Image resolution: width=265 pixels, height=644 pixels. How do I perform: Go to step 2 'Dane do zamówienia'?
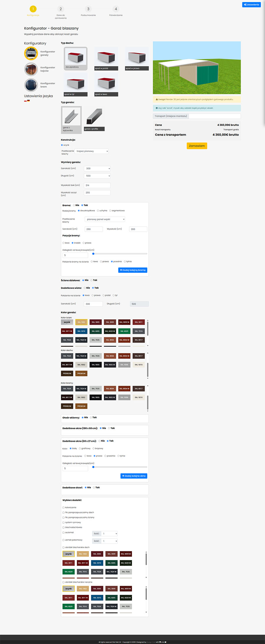click(x=61, y=9)
